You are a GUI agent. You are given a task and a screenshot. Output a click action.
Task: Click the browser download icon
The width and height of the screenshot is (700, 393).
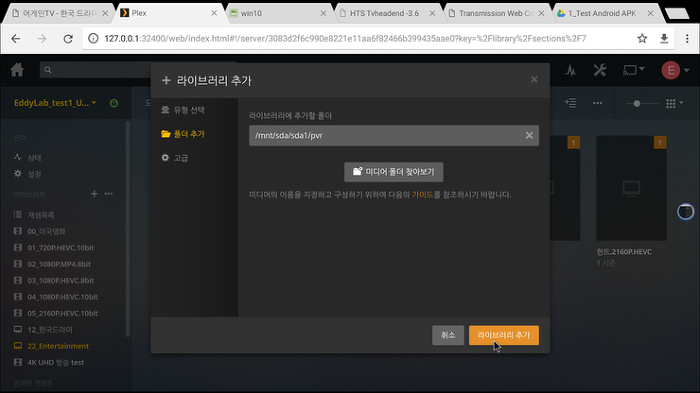point(664,38)
